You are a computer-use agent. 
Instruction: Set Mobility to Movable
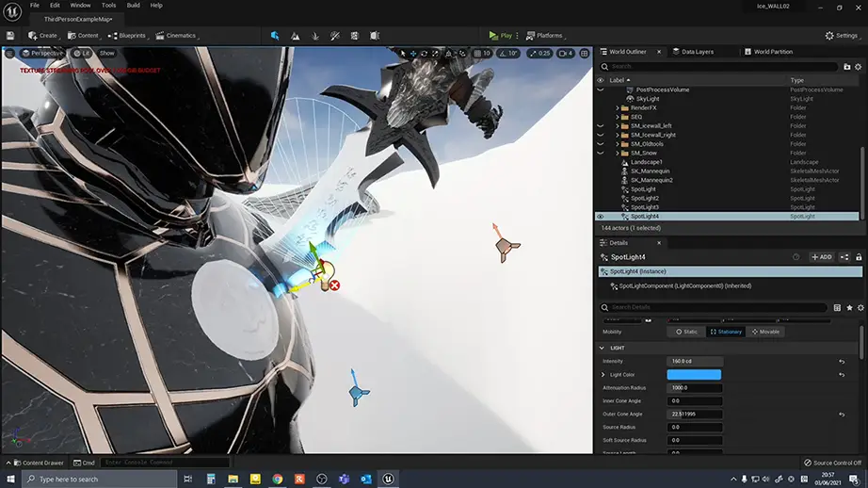click(x=764, y=332)
